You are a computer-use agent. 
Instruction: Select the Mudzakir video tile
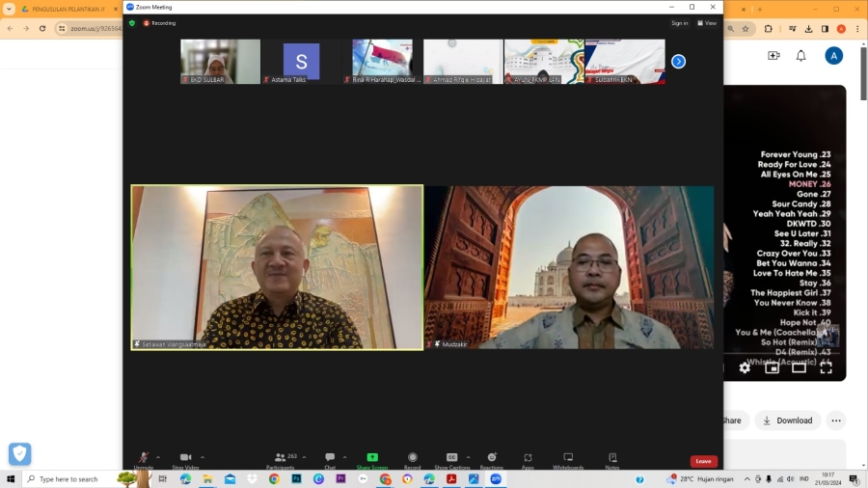(570, 267)
